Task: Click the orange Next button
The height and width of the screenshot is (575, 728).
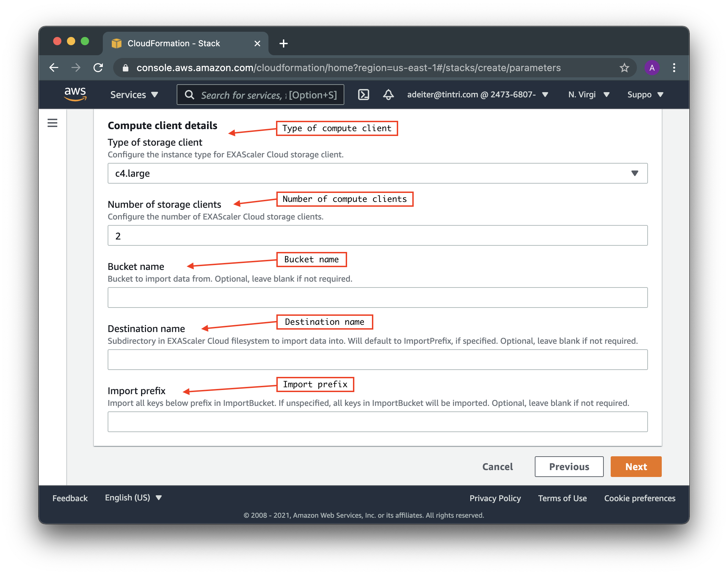Action: pyautogui.click(x=636, y=467)
